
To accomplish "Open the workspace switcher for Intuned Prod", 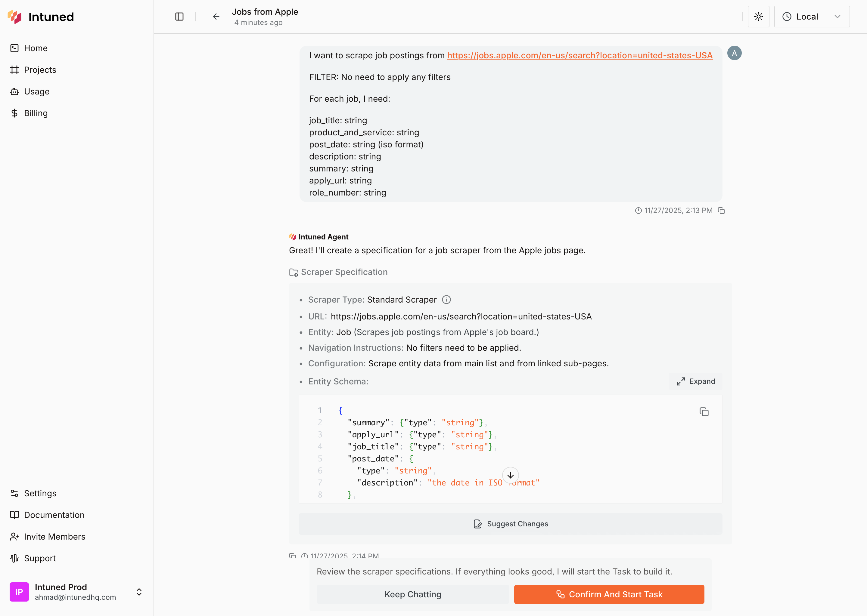I will pyautogui.click(x=139, y=592).
